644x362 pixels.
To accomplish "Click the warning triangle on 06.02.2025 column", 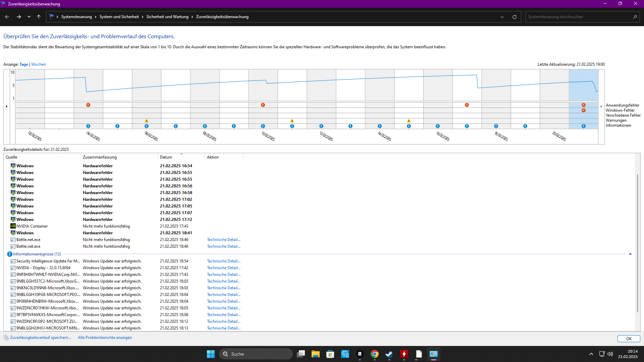I will tap(146, 121).
